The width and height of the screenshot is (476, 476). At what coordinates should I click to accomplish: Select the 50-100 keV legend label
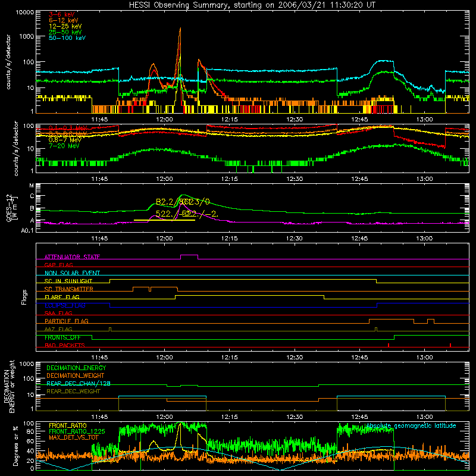[67, 37]
